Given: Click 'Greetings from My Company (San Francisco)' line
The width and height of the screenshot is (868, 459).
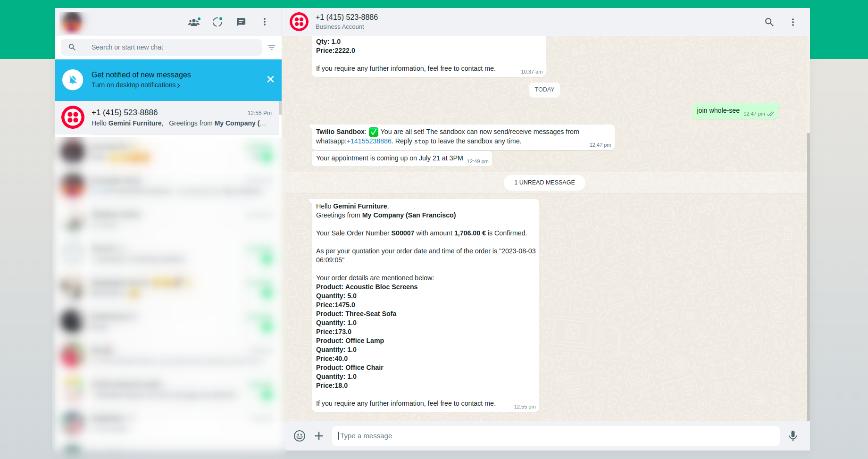Looking at the screenshot, I should pyautogui.click(x=386, y=216).
